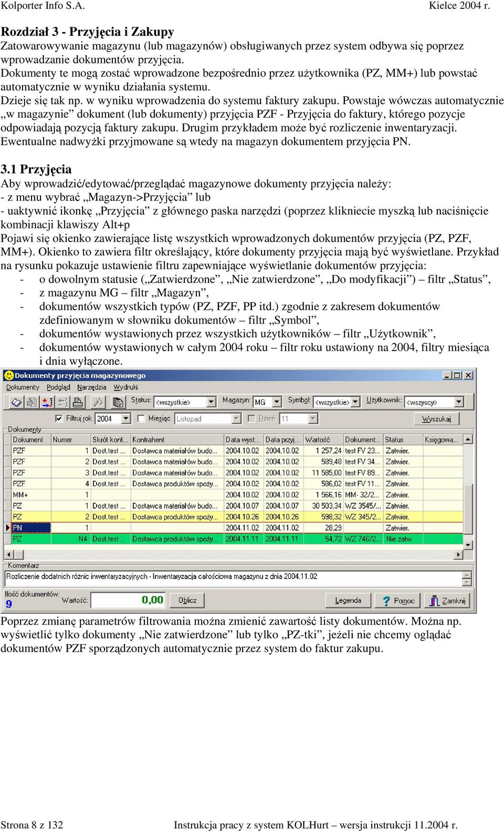Click the value cell 30 503,34
This screenshot has height=831, width=504.
click(x=323, y=506)
